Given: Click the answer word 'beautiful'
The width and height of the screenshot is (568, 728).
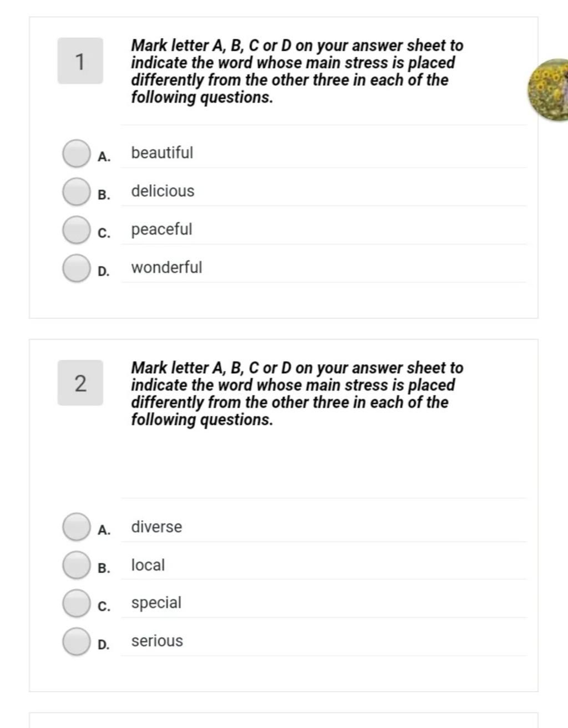Looking at the screenshot, I should (x=162, y=152).
